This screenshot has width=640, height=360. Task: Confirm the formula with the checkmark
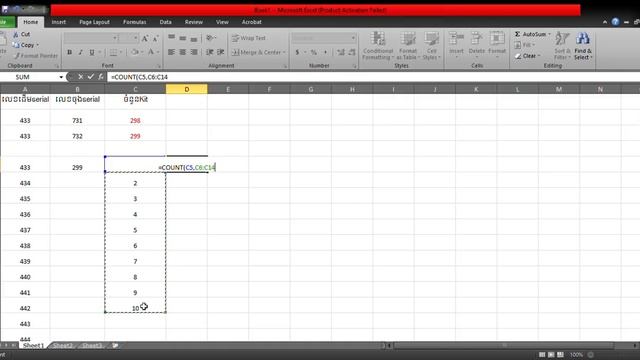click(x=91, y=77)
